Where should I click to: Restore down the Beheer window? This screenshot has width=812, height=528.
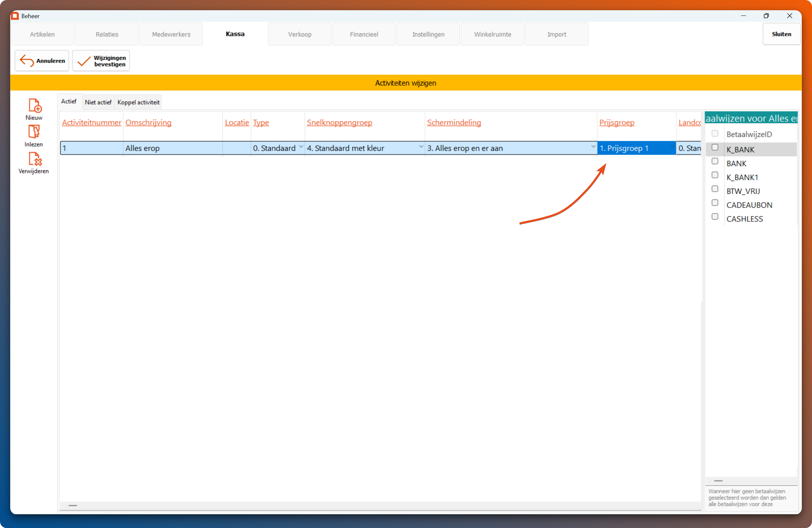(766, 16)
